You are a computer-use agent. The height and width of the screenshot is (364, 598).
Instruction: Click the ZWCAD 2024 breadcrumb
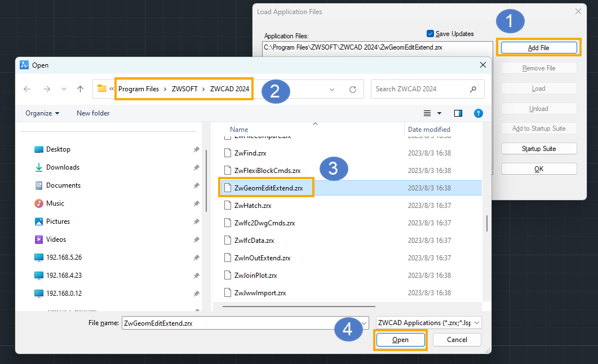pyautogui.click(x=229, y=89)
